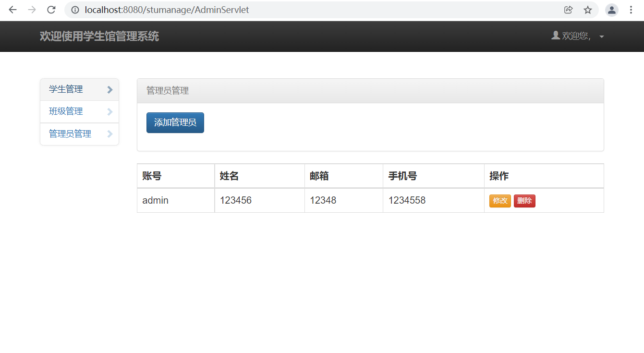Open the browser profile avatar icon
Image resolution: width=644 pixels, height=353 pixels.
pyautogui.click(x=611, y=10)
